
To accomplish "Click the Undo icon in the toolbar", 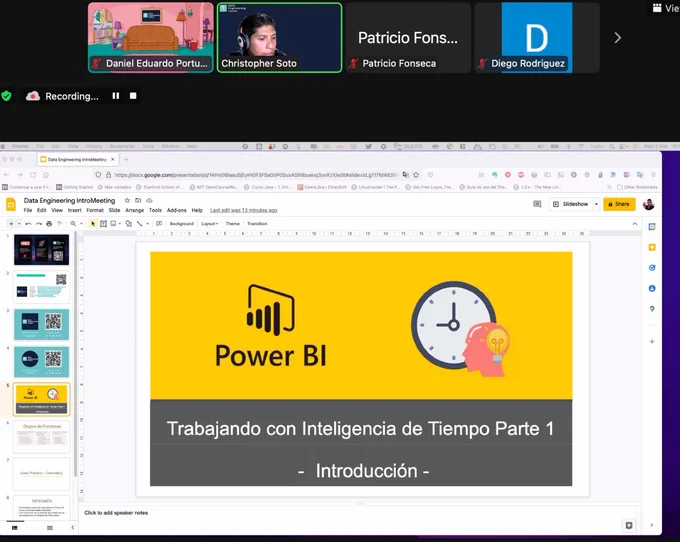I will click(28, 224).
